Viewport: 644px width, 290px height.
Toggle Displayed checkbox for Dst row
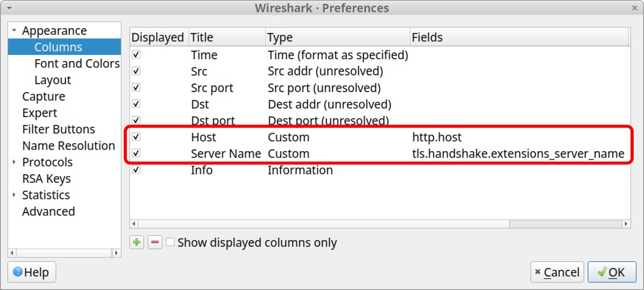point(137,104)
